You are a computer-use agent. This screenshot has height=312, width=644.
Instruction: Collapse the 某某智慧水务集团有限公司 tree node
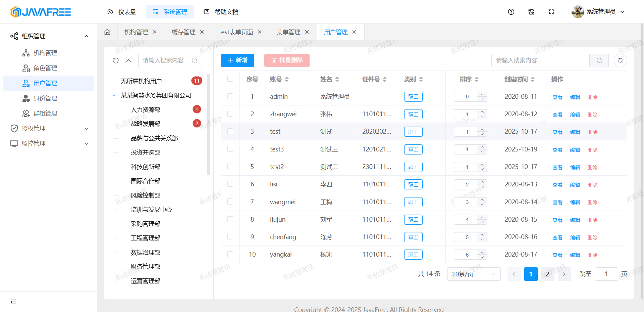click(x=114, y=95)
